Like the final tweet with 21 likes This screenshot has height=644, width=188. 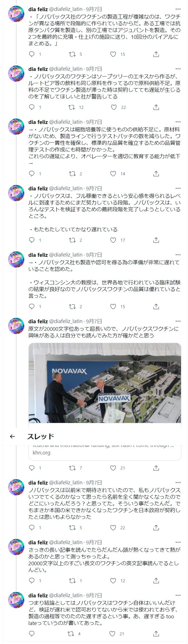tap(113, 634)
